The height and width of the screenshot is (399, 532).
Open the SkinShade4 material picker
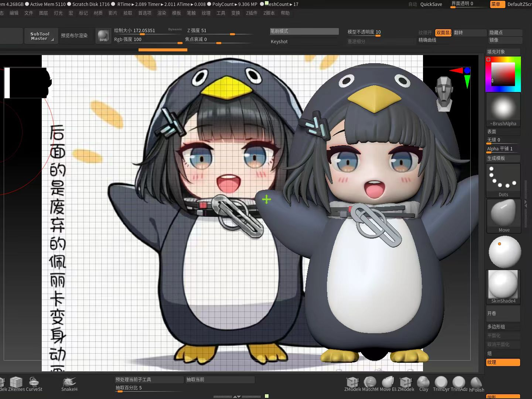(503, 287)
